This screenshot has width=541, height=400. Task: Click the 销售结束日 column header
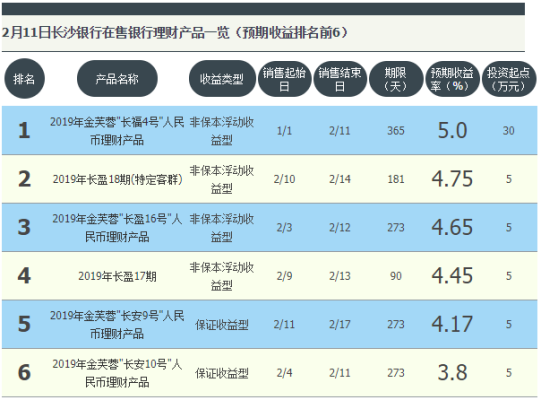tap(340, 79)
